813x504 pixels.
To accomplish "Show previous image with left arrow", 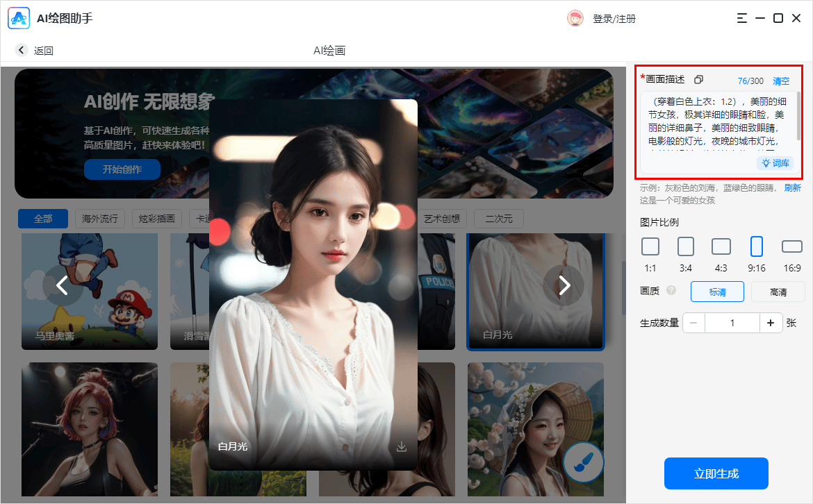I will 63,285.
